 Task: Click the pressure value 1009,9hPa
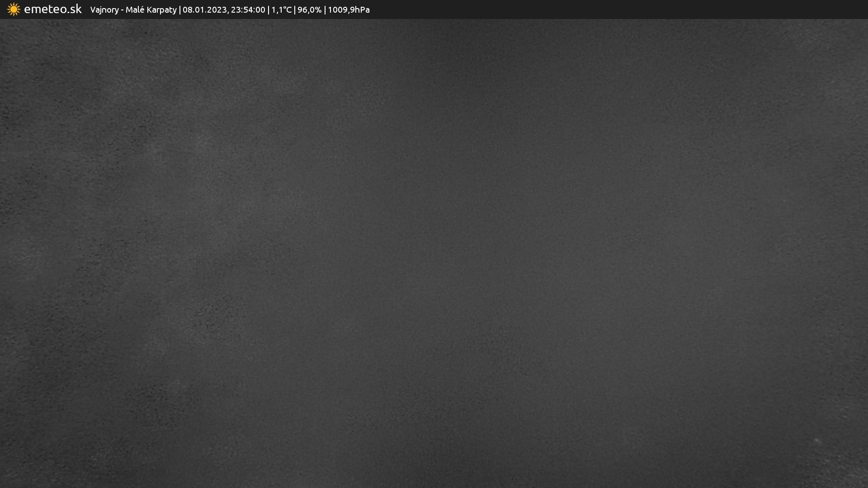click(x=349, y=10)
